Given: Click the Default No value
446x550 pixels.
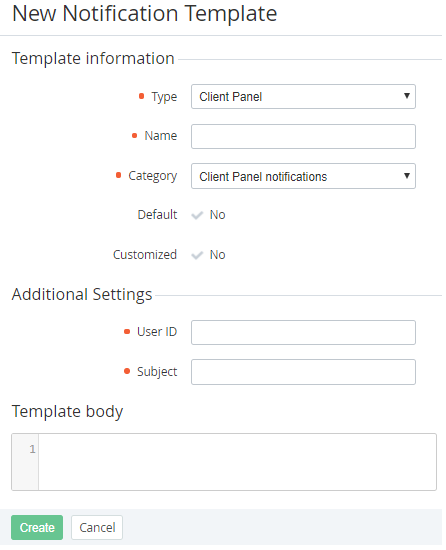Looking at the screenshot, I should coord(217,215).
